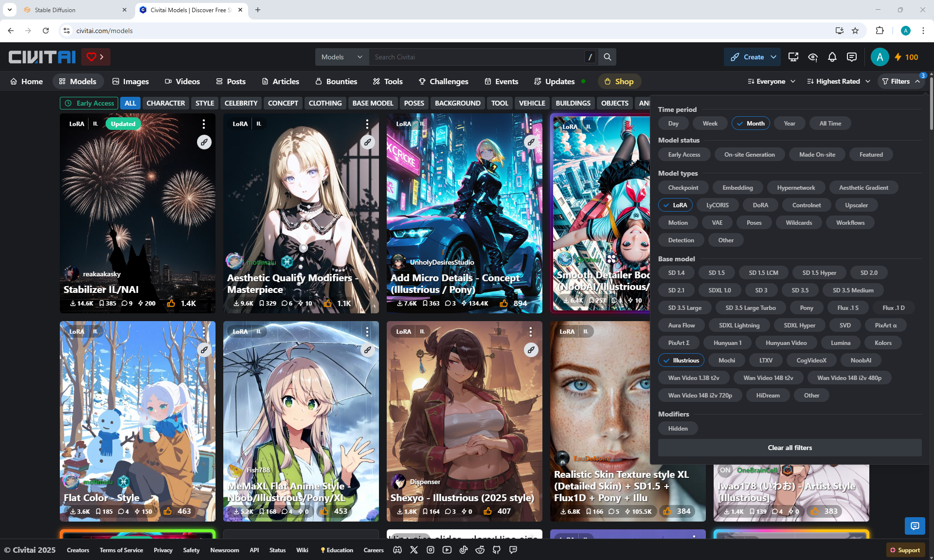934x560 pixels.
Task: Open the notifications bell icon
Action: click(x=832, y=57)
